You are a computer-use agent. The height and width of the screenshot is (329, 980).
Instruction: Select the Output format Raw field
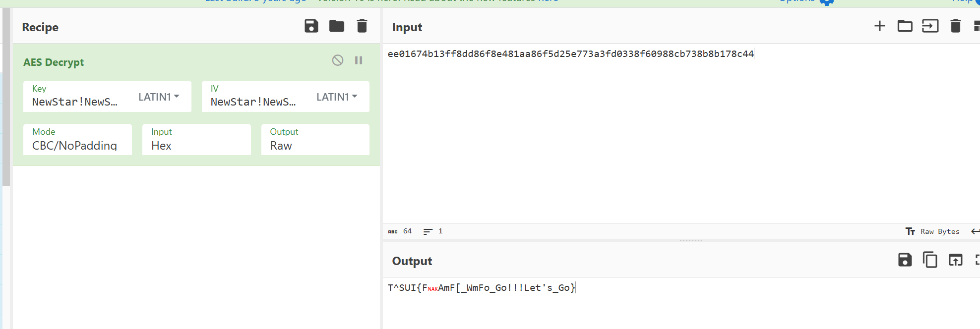click(x=315, y=140)
